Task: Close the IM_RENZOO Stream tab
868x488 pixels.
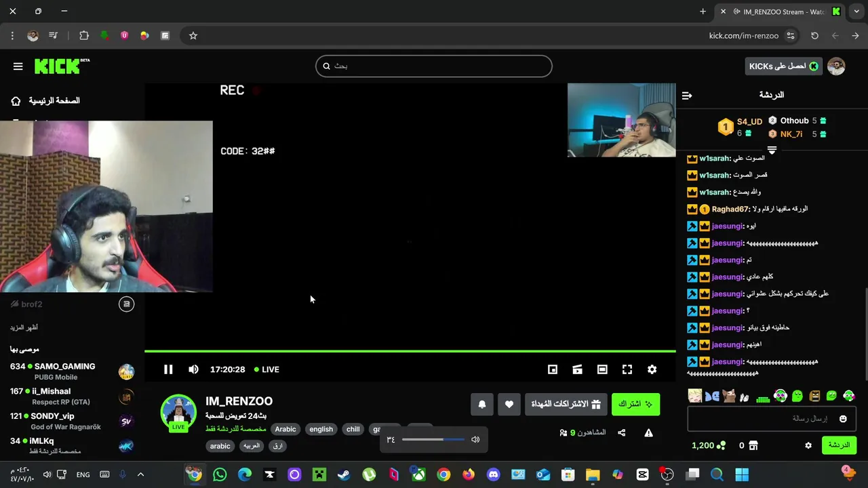Action: point(723,12)
